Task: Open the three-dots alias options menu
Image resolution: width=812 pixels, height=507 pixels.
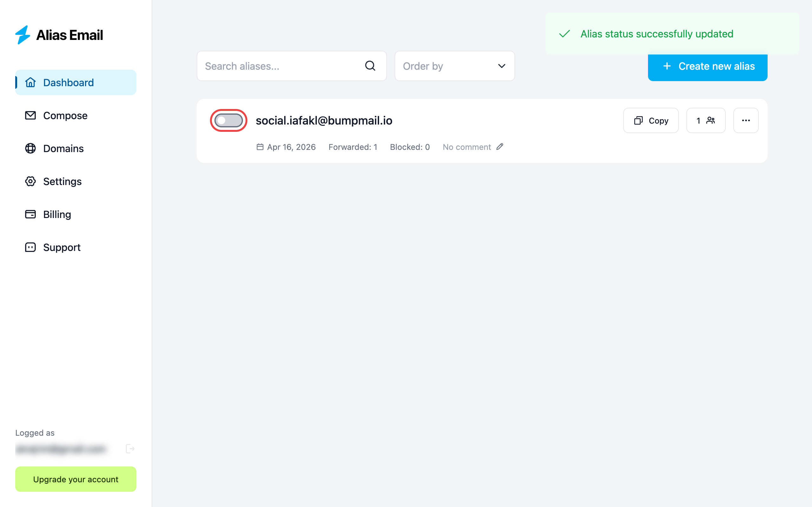Action: (x=746, y=120)
